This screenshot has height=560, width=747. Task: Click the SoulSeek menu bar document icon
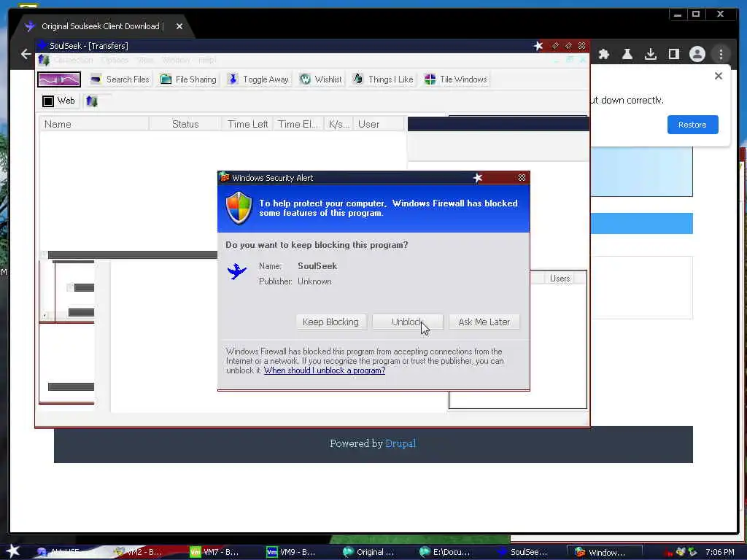tap(44, 60)
